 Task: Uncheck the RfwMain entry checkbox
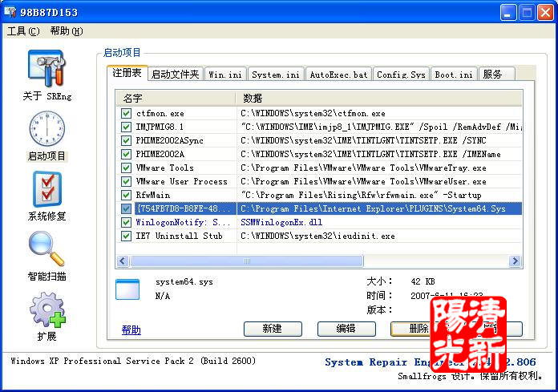tap(126, 195)
